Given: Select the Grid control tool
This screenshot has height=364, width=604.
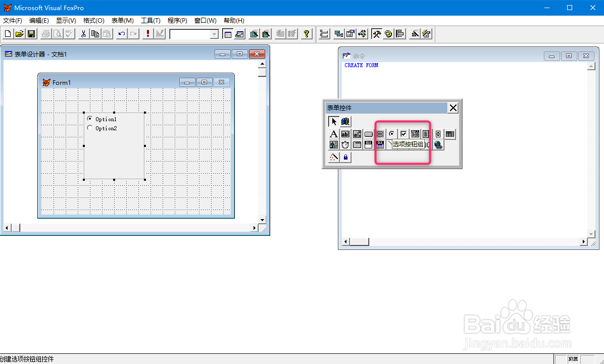Looking at the screenshot, I should coord(449,134).
